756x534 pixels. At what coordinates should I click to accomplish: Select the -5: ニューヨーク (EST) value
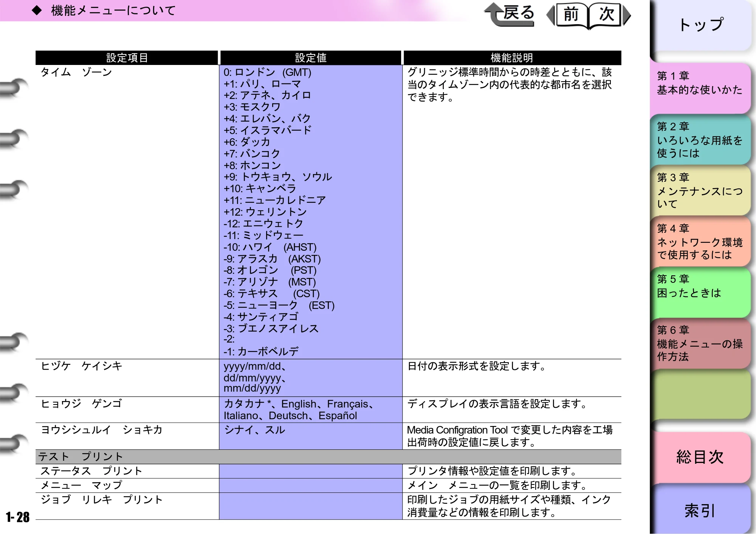point(279,305)
